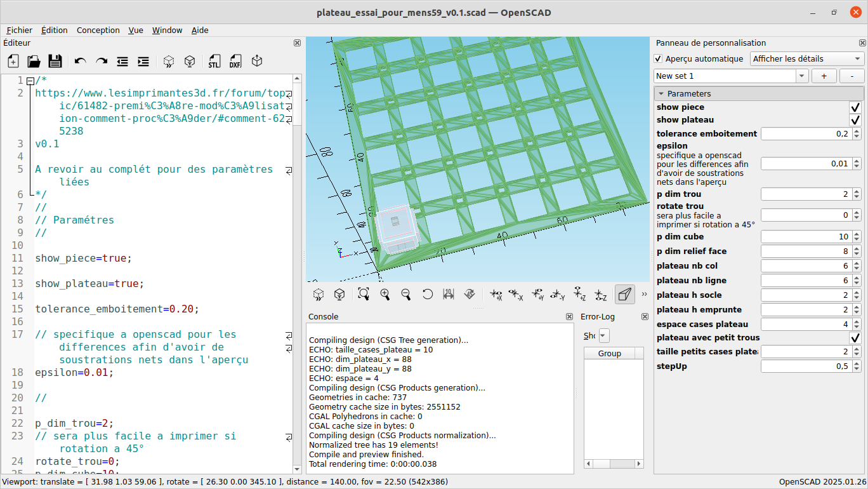The width and height of the screenshot is (868, 489).
Task: Disable 'plateau avec petit trous' checkbox
Action: (855, 338)
